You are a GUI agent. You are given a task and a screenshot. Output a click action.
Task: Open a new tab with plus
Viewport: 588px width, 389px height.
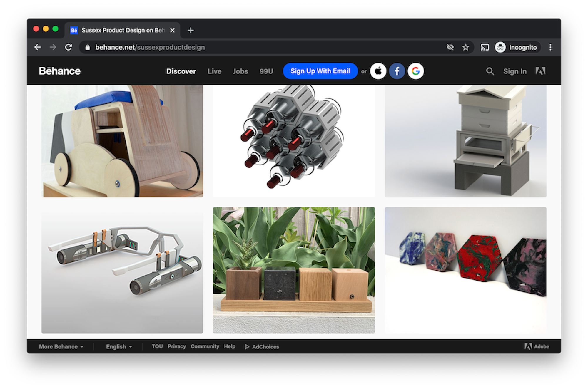tap(191, 30)
